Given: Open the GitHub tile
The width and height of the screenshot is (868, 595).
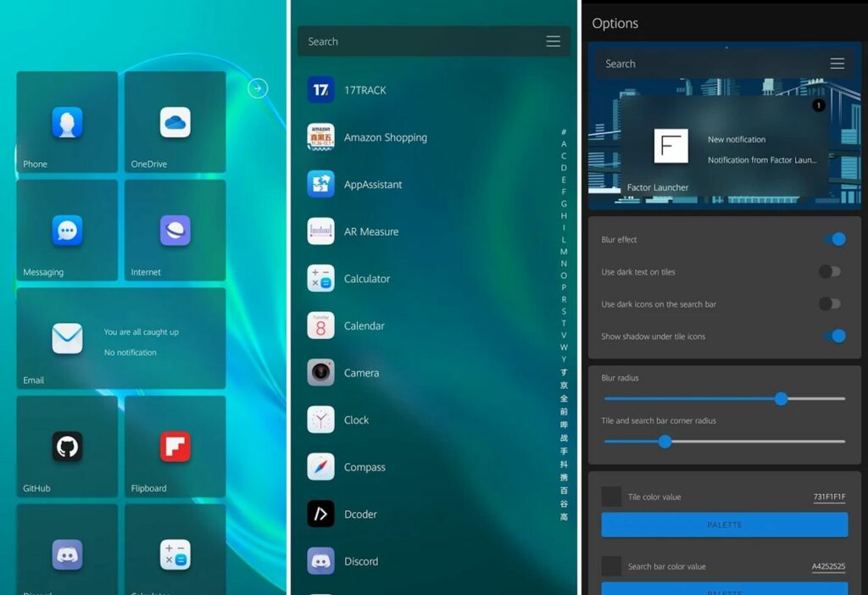Looking at the screenshot, I should click(67, 446).
